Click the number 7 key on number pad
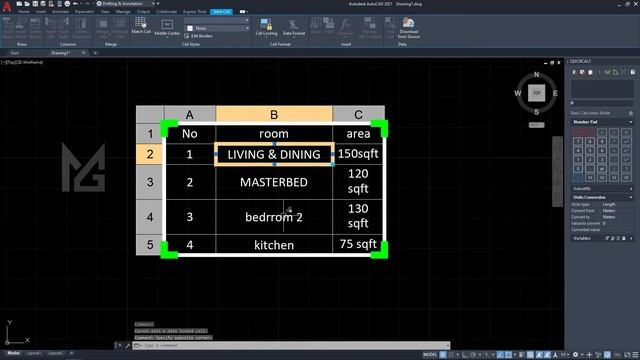 578,141
